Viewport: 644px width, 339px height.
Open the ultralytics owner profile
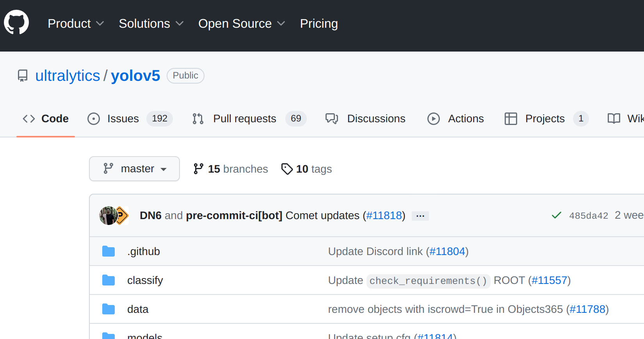(68, 76)
